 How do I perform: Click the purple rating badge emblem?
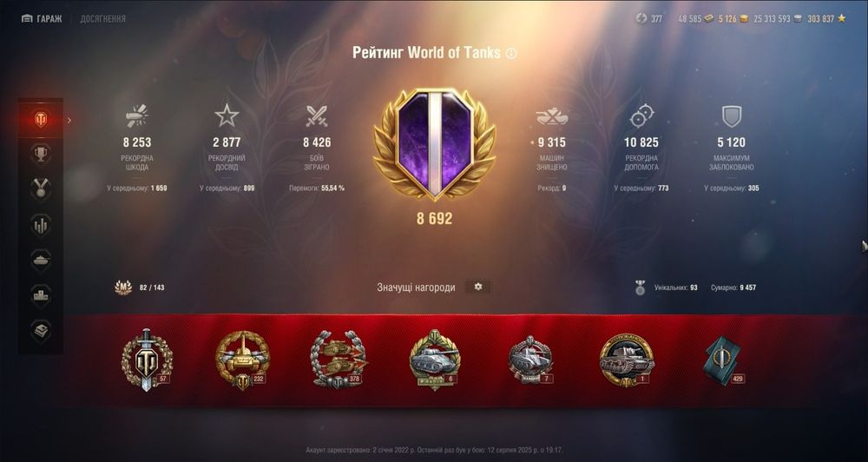click(435, 144)
